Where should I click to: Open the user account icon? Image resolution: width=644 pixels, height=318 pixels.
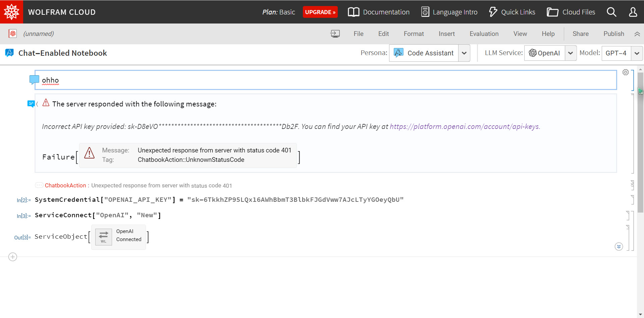coord(633,12)
